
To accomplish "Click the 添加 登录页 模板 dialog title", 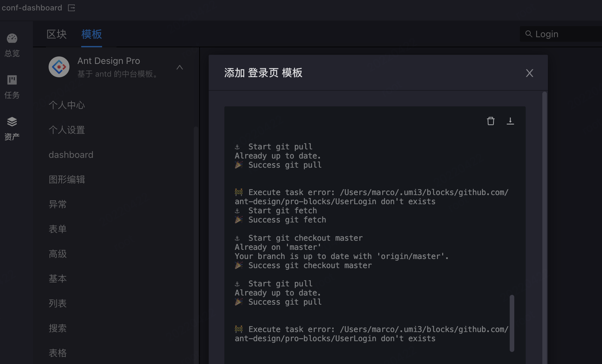I will point(263,73).
